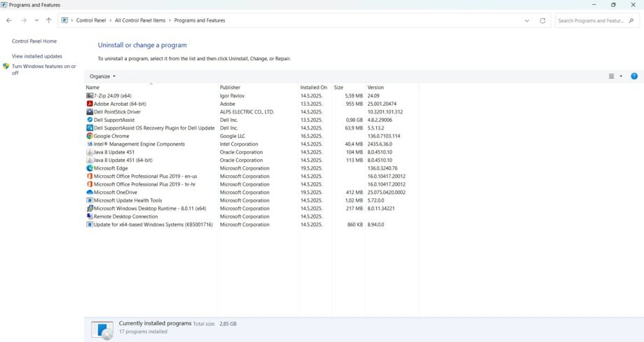Click the 955 MB size cell
This screenshot has width=644, height=342.
pos(354,104)
